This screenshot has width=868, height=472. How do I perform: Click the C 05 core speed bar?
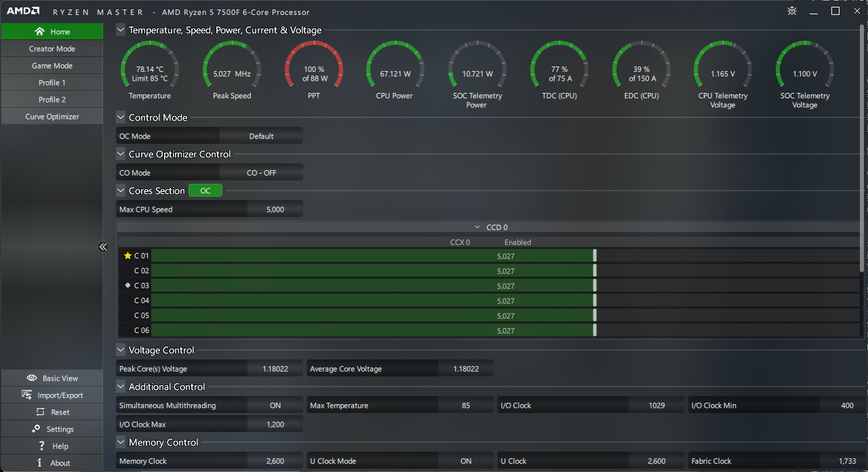[x=505, y=315]
